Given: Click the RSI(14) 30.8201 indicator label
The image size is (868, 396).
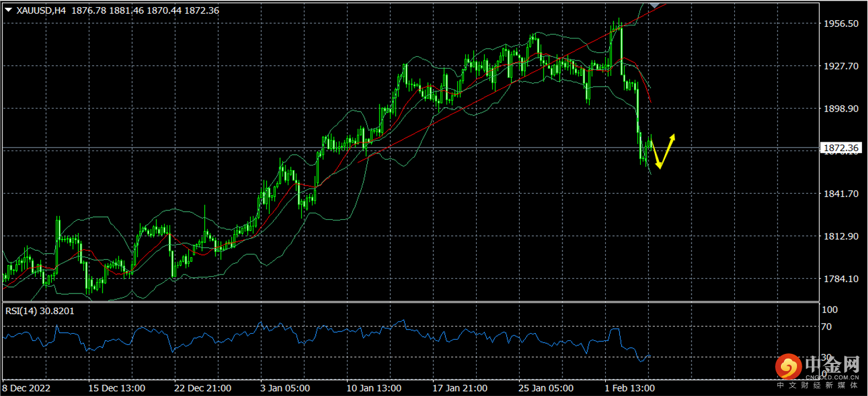Looking at the screenshot, I should [40, 311].
